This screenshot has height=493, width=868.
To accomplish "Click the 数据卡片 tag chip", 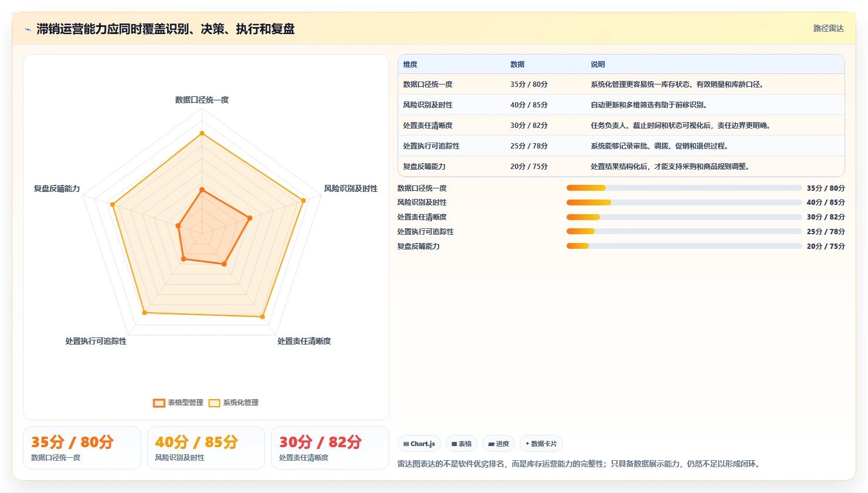I will click(541, 444).
